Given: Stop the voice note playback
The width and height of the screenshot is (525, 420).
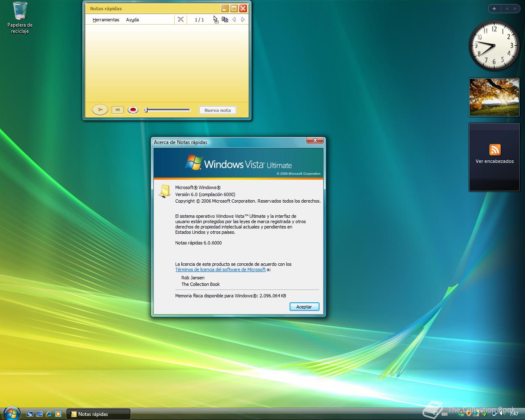Looking at the screenshot, I should (118, 110).
